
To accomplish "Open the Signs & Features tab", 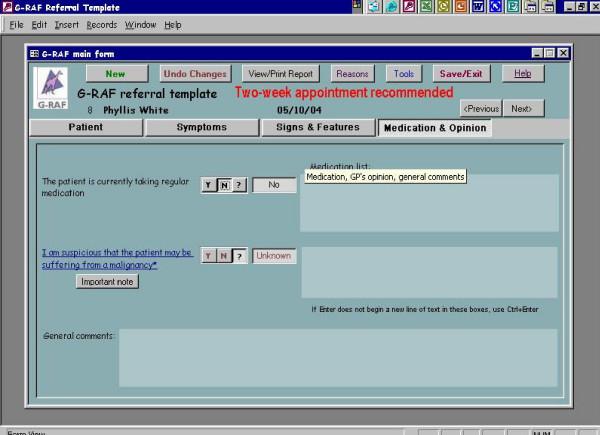I will click(x=317, y=128).
